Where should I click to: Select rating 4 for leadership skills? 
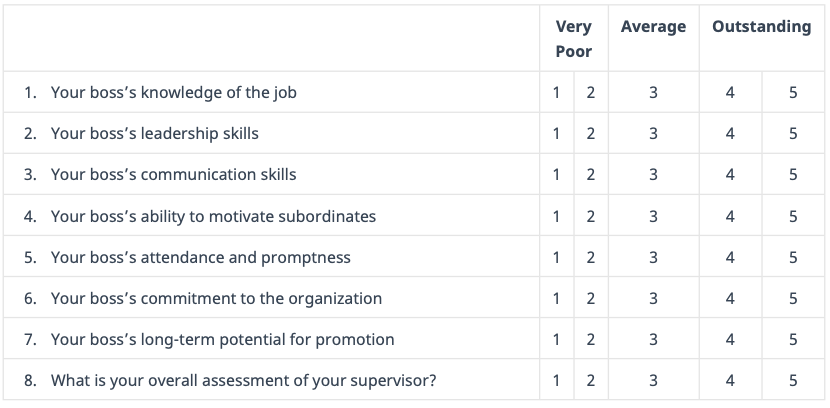[730, 134]
